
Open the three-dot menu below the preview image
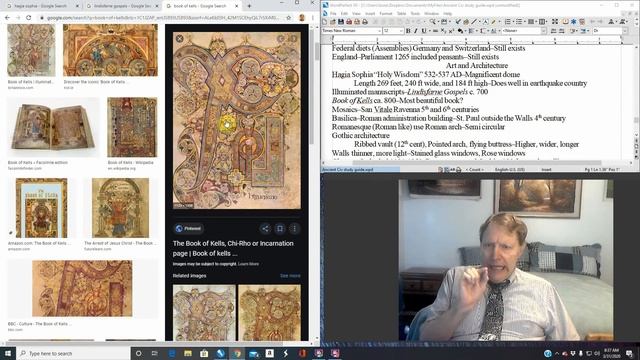[x=294, y=229]
